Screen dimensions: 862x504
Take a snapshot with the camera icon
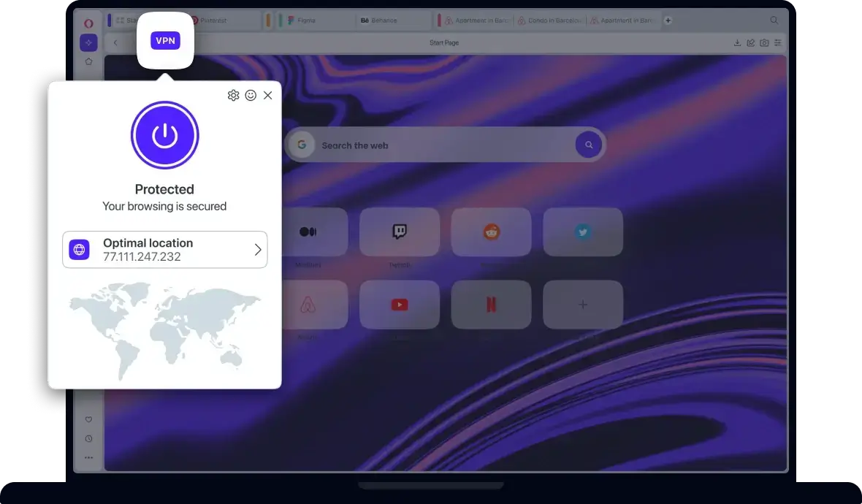[x=763, y=42]
